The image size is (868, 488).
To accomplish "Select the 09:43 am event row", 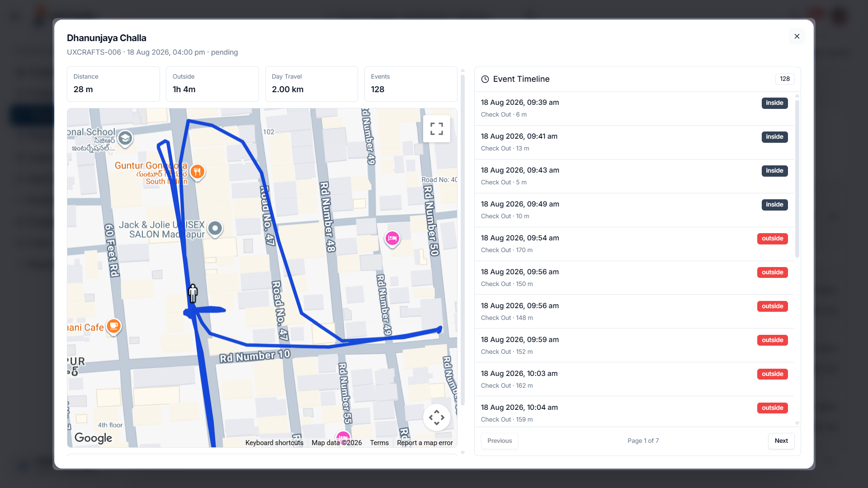I will [634, 176].
